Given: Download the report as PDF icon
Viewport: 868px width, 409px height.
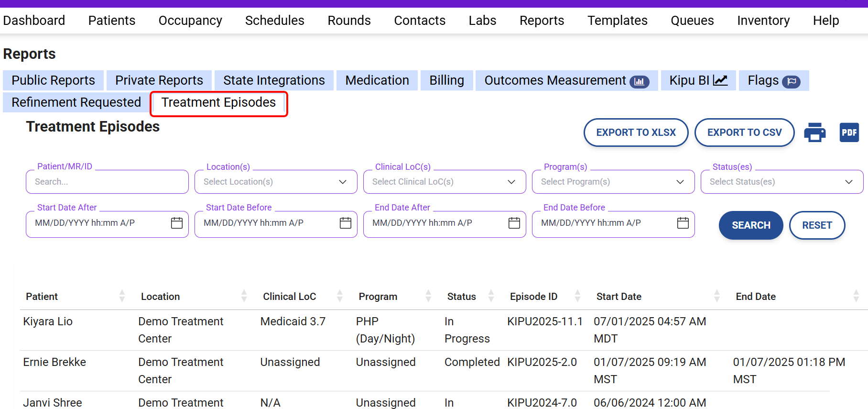Looking at the screenshot, I should coord(849,133).
